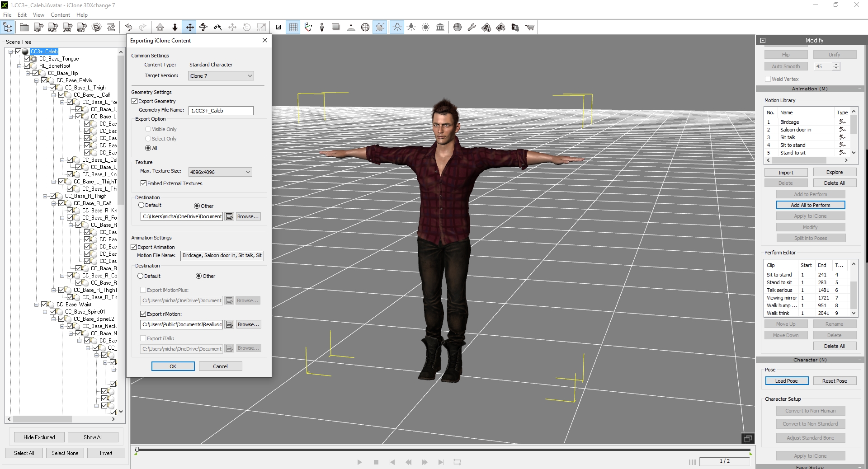Click the Export to iClone icon
This screenshot has width=868, height=469.
[x=39, y=28]
